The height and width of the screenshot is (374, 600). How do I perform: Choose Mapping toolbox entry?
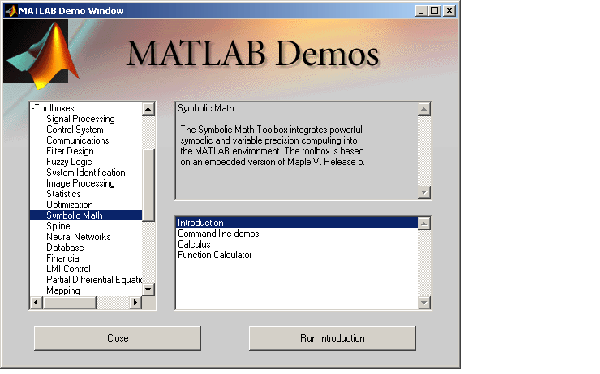coord(63,290)
